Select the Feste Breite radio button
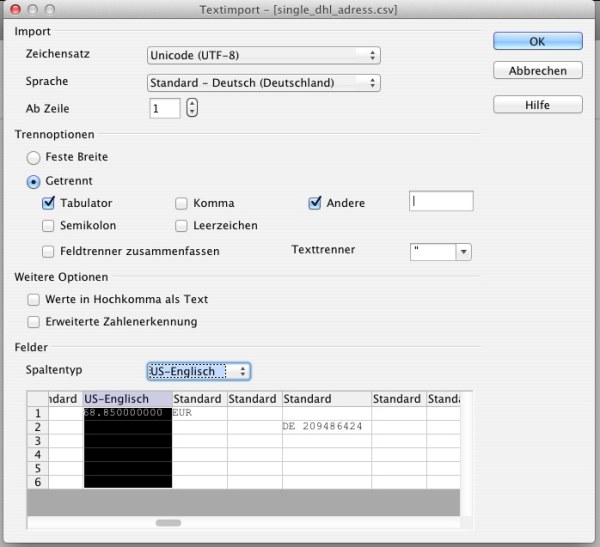600x547 pixels. [x=33, y=158]
